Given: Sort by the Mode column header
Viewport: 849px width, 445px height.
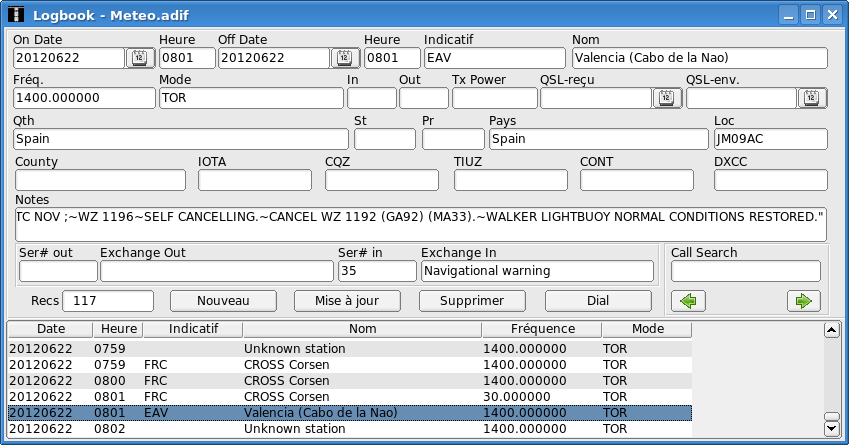Looking at the screenshot, I should (x=647, y=329).
